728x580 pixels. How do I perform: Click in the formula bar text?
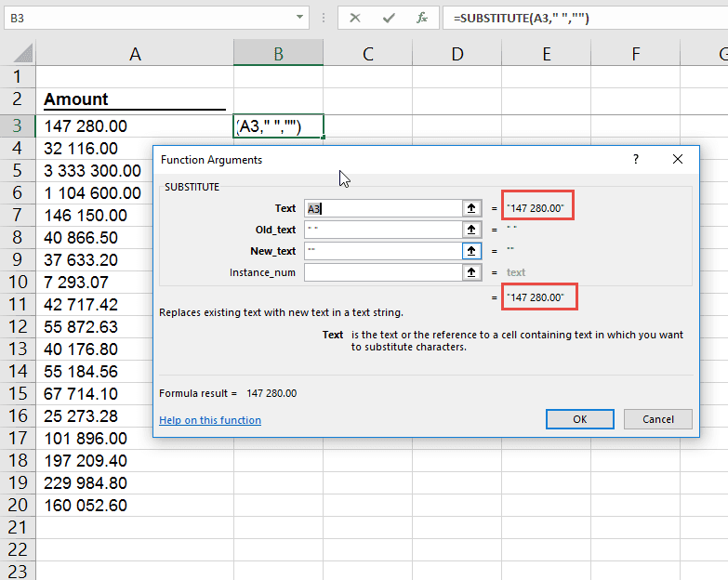[x=522, y=18]
